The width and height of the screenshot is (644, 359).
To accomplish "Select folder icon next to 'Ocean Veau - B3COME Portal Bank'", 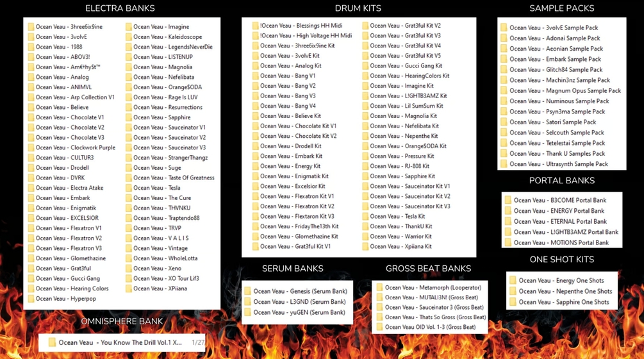I will 508,201.
